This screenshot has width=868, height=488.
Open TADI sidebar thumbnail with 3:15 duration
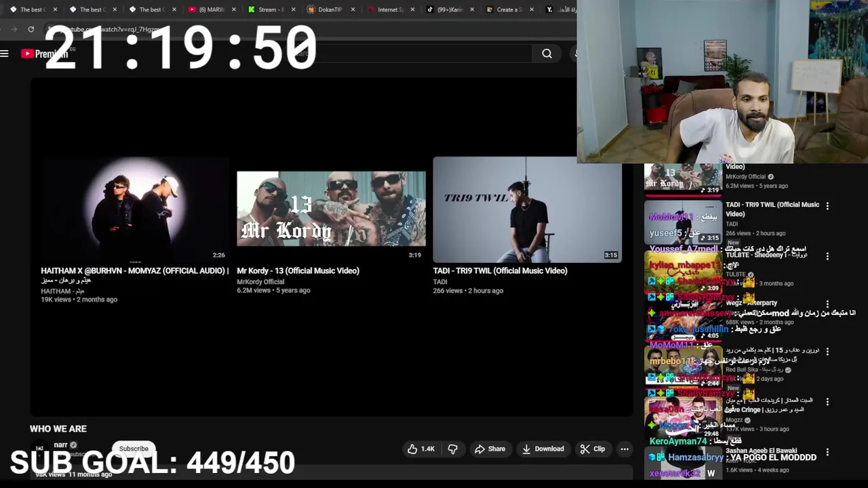click(683, 222)
